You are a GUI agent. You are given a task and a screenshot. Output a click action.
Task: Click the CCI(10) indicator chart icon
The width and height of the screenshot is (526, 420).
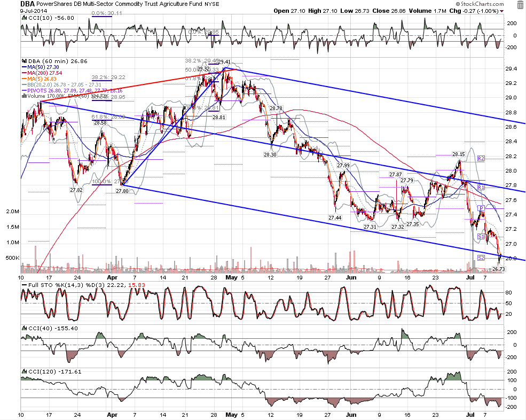(24, 18)
